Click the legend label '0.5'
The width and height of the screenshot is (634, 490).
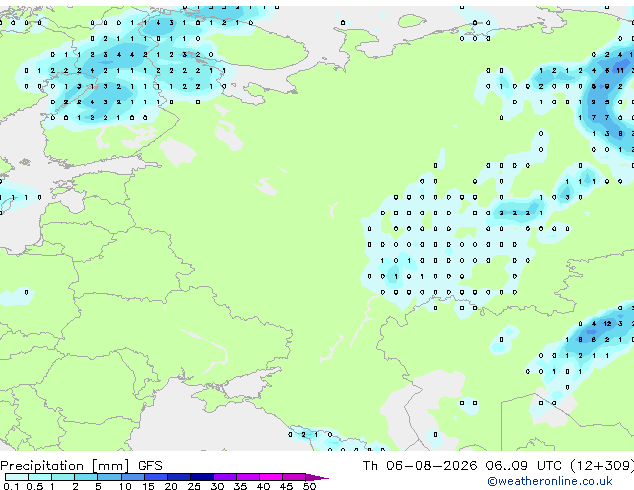point(35,486)
